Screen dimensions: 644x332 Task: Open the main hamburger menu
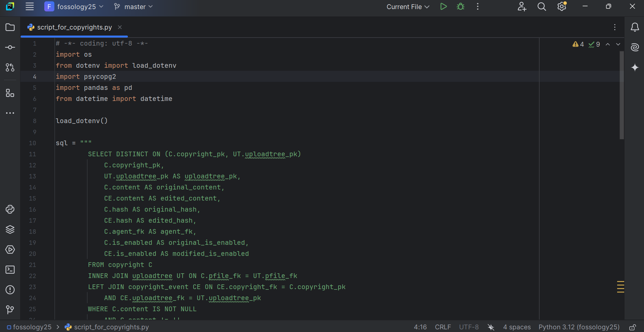[x=30, y=7]
